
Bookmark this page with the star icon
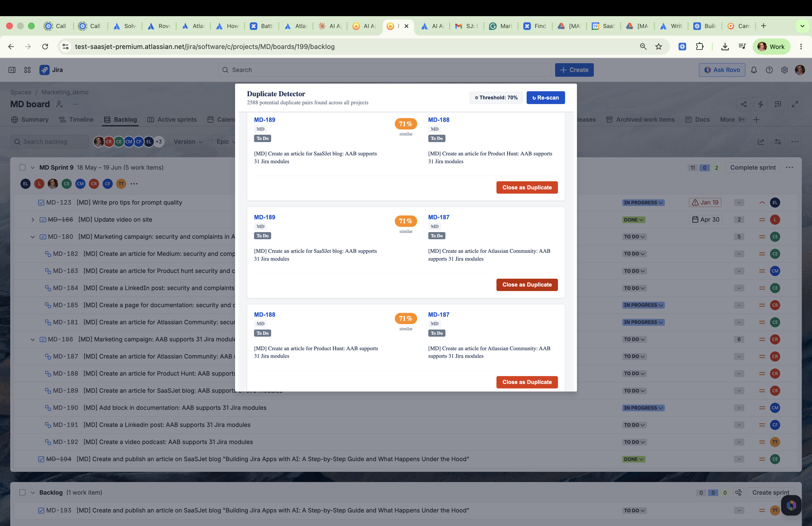point(658,46)
